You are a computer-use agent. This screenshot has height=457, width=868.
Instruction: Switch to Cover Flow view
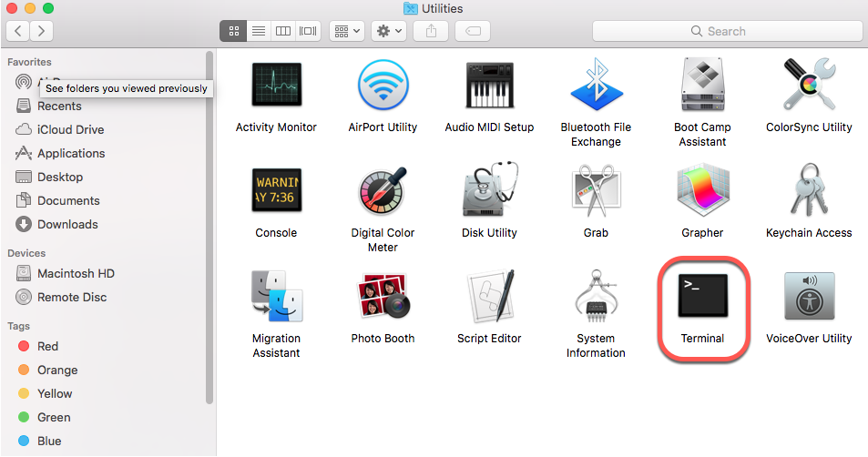pyautogui.click(x=308, y=31)
